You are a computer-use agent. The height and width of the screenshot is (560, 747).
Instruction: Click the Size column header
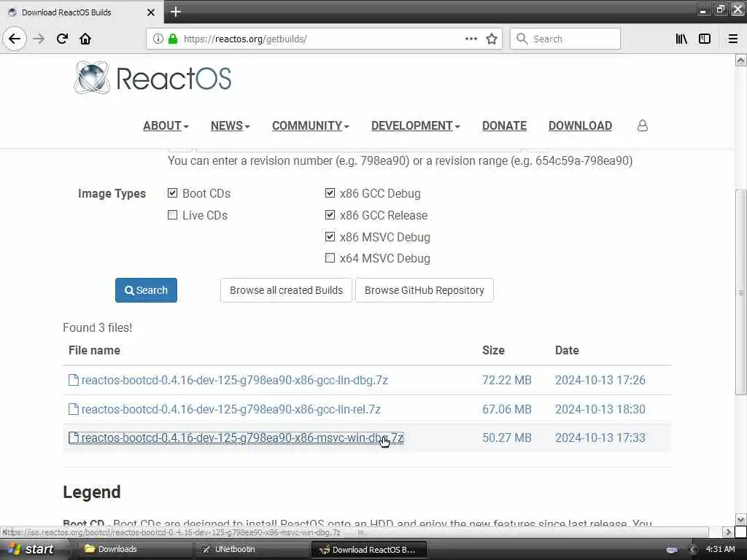click(493, 351)
